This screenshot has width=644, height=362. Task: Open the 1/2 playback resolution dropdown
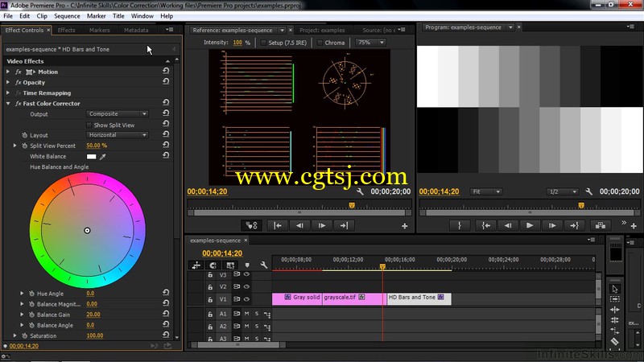coord(562,191)
